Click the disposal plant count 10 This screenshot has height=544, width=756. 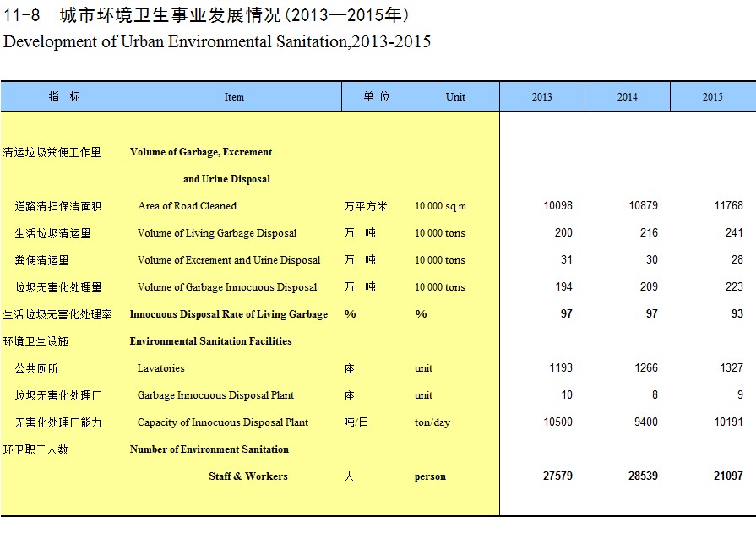[567, 394]
